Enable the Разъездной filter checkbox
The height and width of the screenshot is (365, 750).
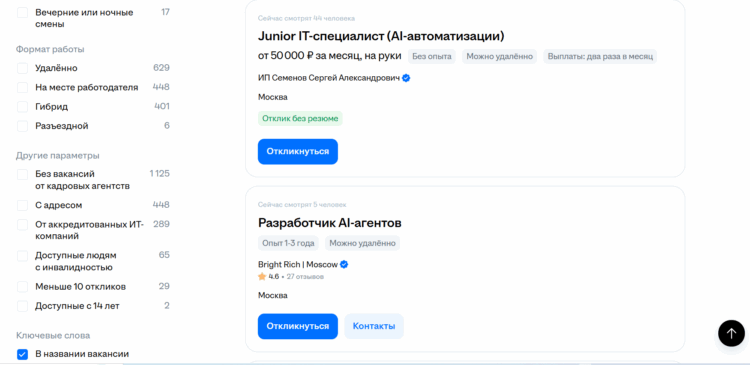coord(22,126)
